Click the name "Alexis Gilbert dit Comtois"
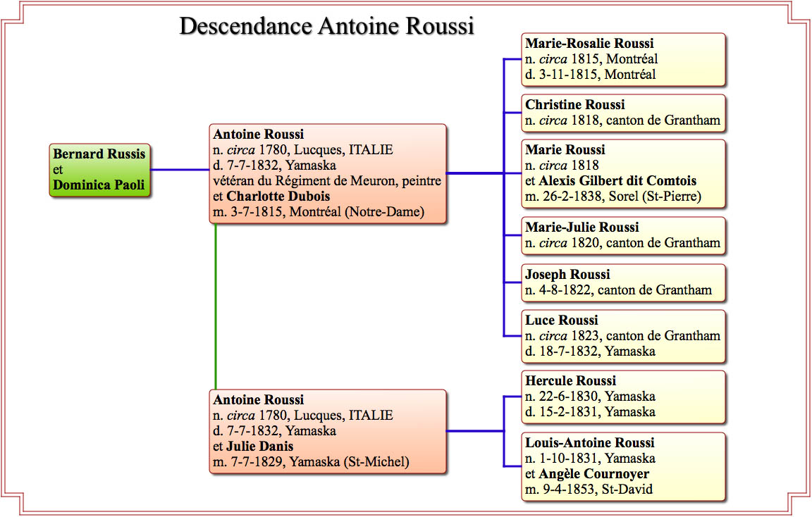The image size is (812, 517). point(617,180)
